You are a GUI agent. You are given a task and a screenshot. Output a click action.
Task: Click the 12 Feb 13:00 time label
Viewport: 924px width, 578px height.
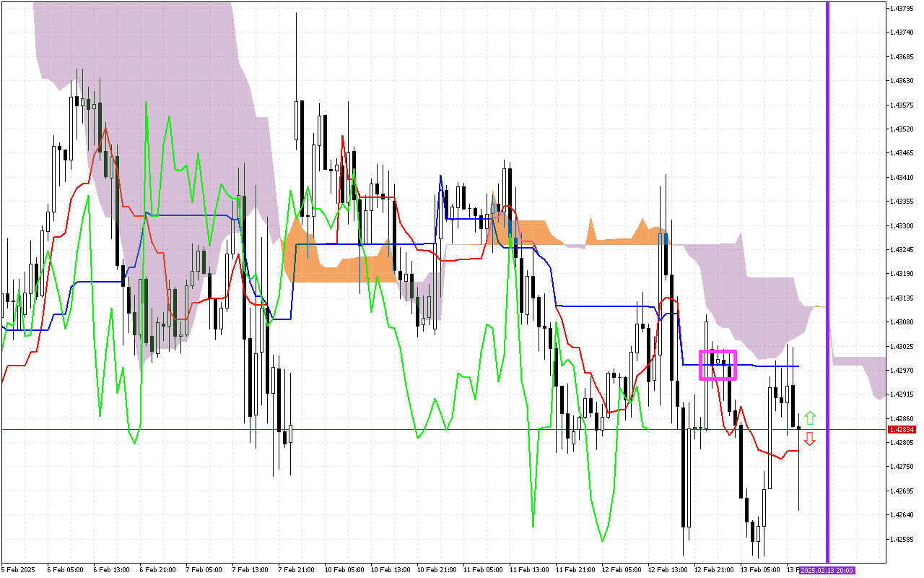pos(668,570)
